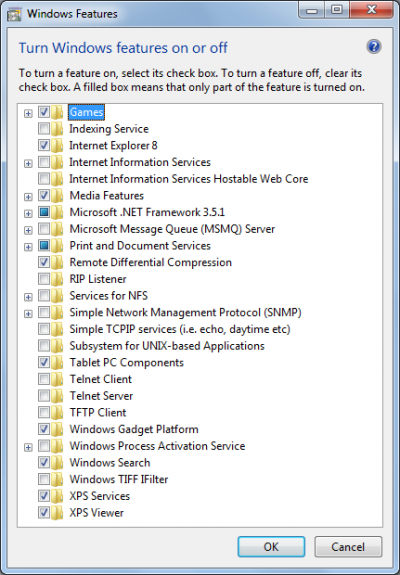Select Subsystem for UNIX-based Applications label
The height and width of the screenshot is (575, 400).
point(167,346)
